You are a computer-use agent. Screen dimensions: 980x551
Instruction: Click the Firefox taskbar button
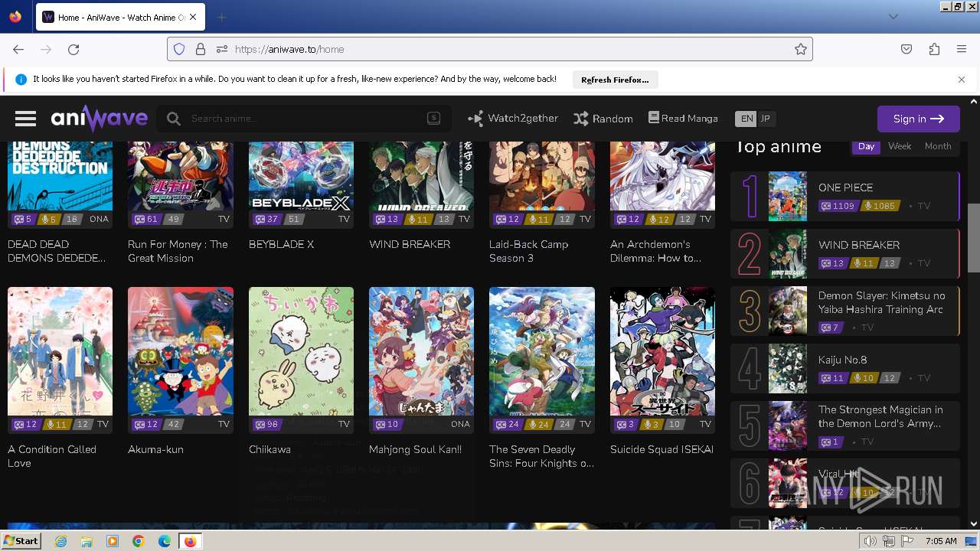(x=190, y=541)
